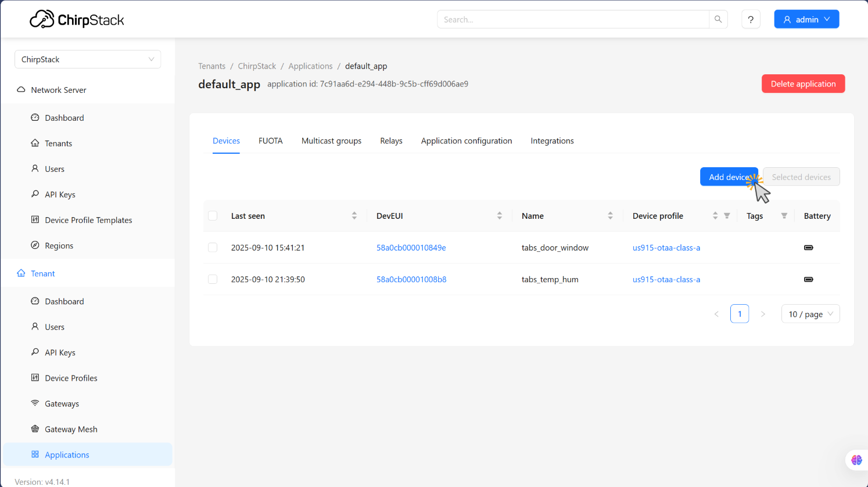
Task: Open Gateways in the sidebar
Action: [x=62, y=403]
